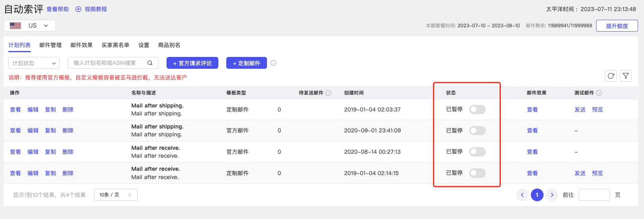The image size is (644, 219).
Task: View 邮件效果 for 2019-01-04 02:14:15 plan
Action: coord(532,173)
